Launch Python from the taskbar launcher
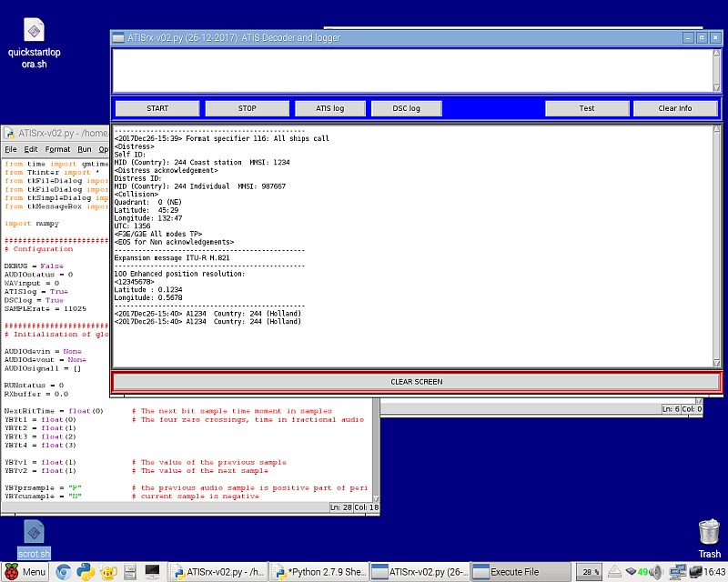728x582 pixels. [86, 572]
